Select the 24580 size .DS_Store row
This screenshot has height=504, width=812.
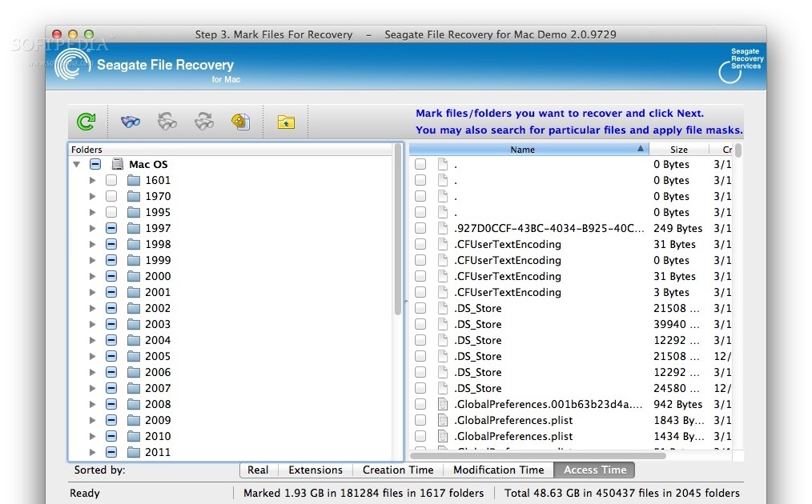coord(573,388)
